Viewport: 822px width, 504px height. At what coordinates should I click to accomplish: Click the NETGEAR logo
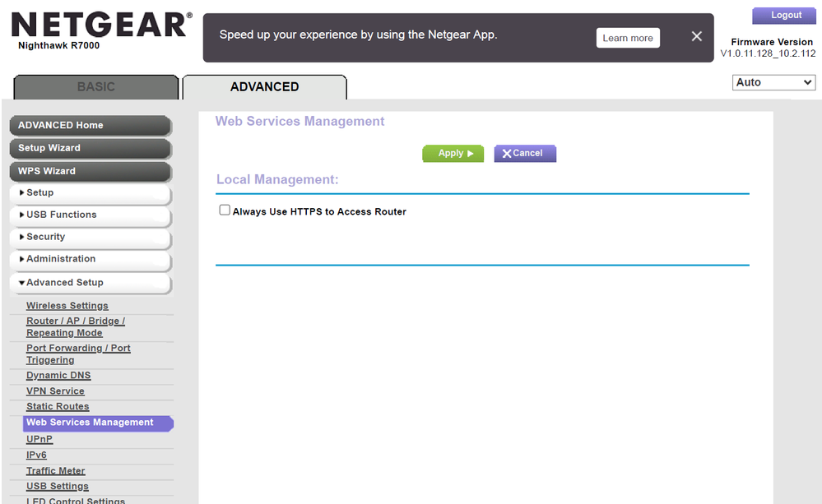[102, 25]
